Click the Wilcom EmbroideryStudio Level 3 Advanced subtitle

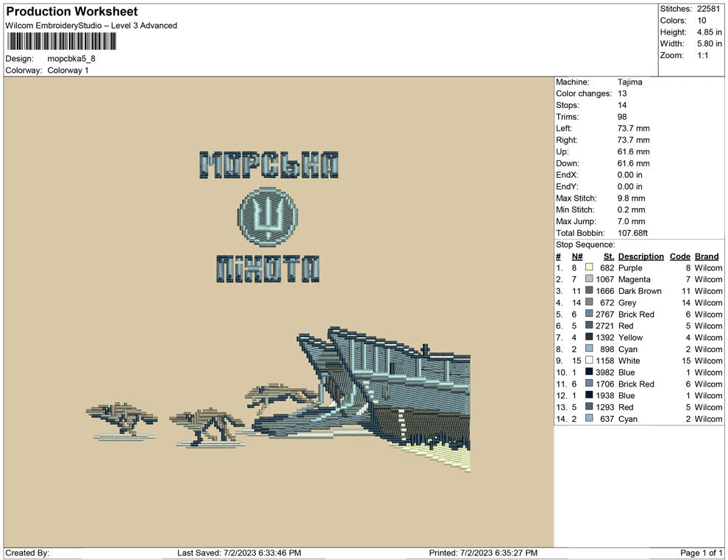point(91,26)
